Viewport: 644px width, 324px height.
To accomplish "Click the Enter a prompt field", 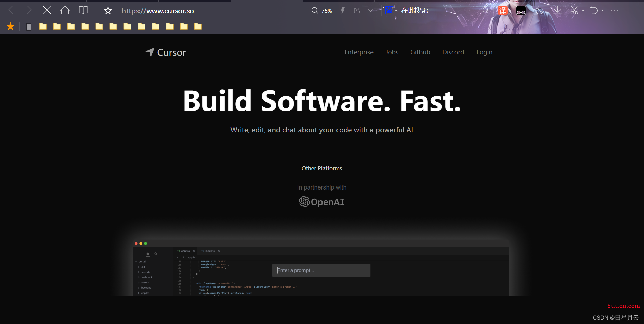I will click(321, 270).
